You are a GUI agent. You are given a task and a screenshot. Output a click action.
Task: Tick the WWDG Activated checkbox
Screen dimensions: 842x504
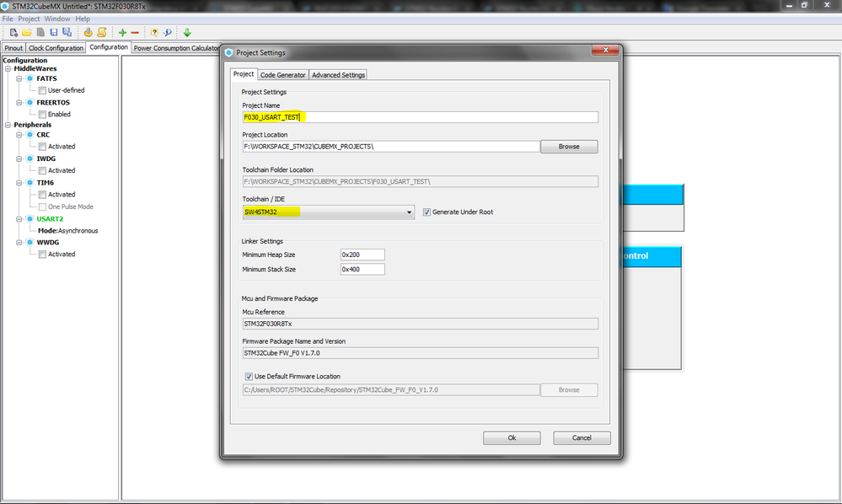(42, 255)
